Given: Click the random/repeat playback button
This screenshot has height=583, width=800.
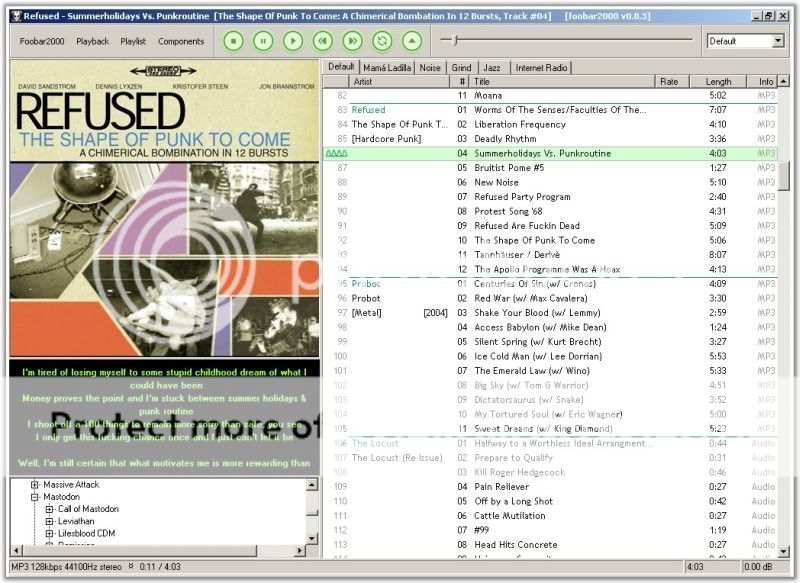Looking at the screenshot, I should (x=382, y=41).
